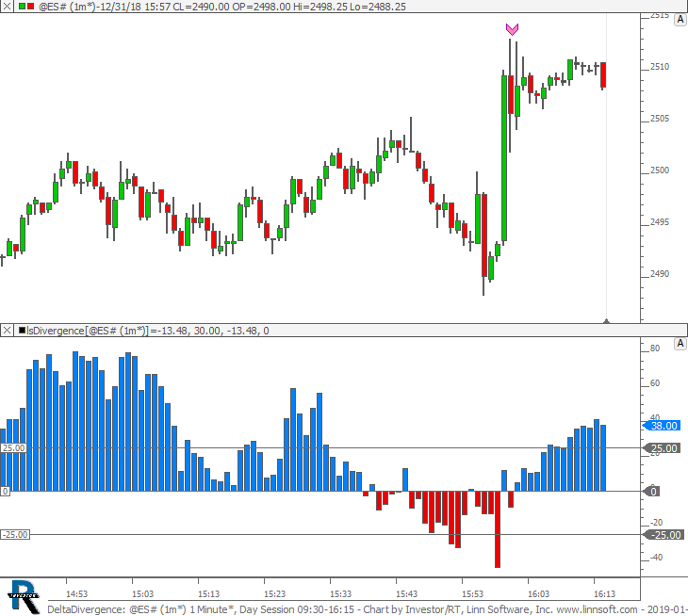Screen dimensions: 688x616
Task: Click the 2500 price scale label
Action: [x=660, y=170]
